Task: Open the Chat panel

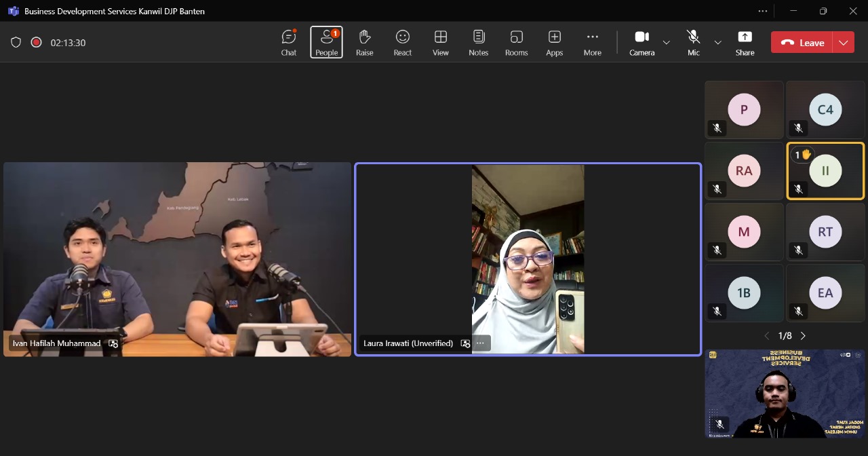Action: [289, 42]
